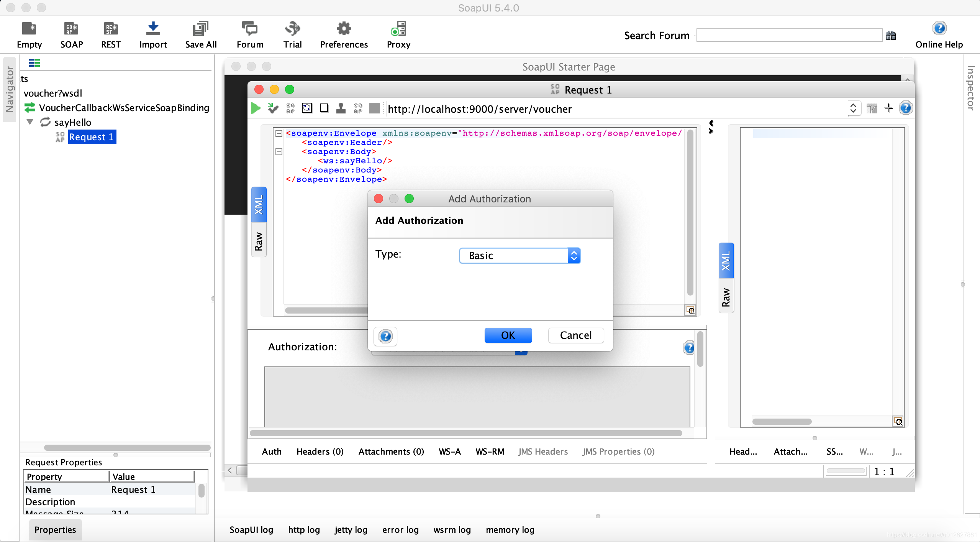This screenshot has width=980, height=542.
Task: Click the green Send request button
Action: click(256, 109)
